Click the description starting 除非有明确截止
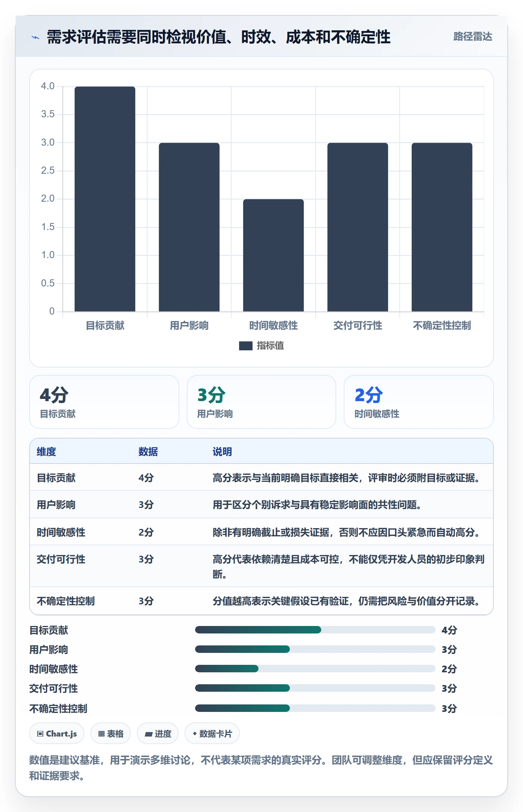The width and height of the screenshot is (523, 812). point(346,532)
